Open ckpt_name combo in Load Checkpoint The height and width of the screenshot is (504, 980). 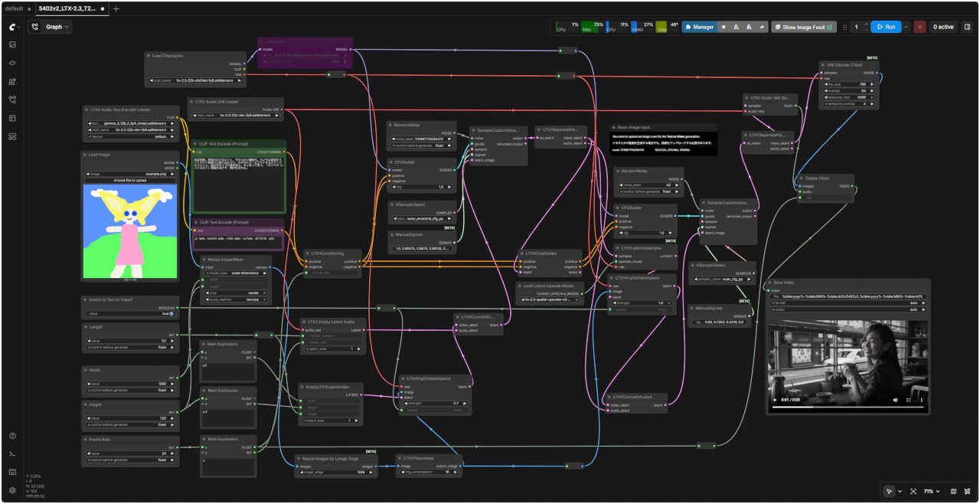(197, 80)
